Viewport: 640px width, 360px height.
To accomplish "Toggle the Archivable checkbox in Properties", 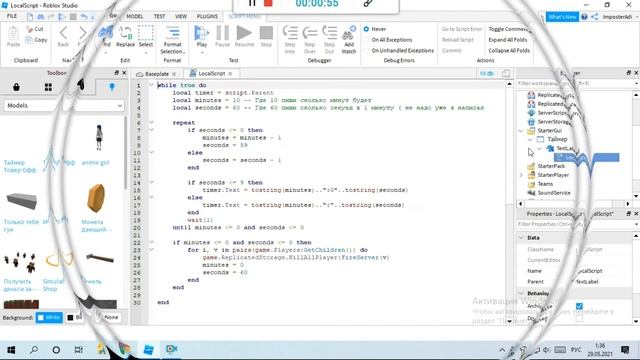I will pyautogui.click(x=579, y=306).
